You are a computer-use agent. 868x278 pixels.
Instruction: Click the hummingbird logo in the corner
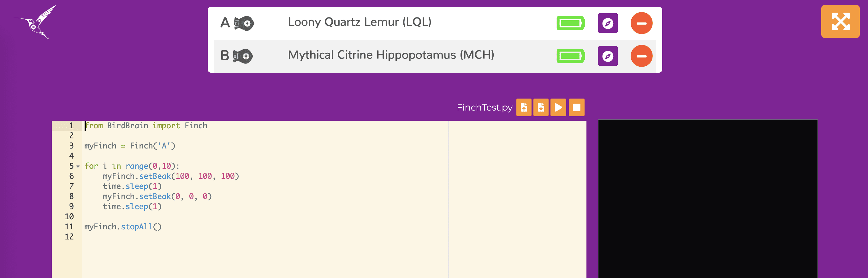[35, 22]
